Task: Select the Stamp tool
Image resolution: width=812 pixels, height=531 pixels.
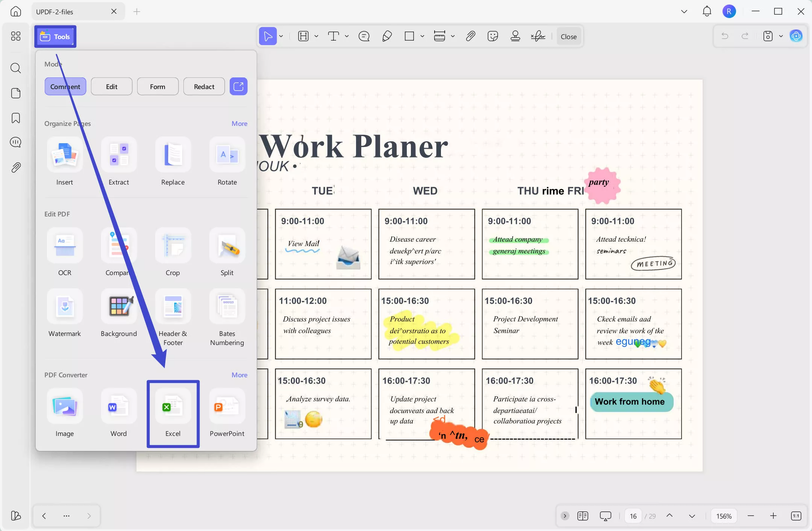Action: coord(515,36)
